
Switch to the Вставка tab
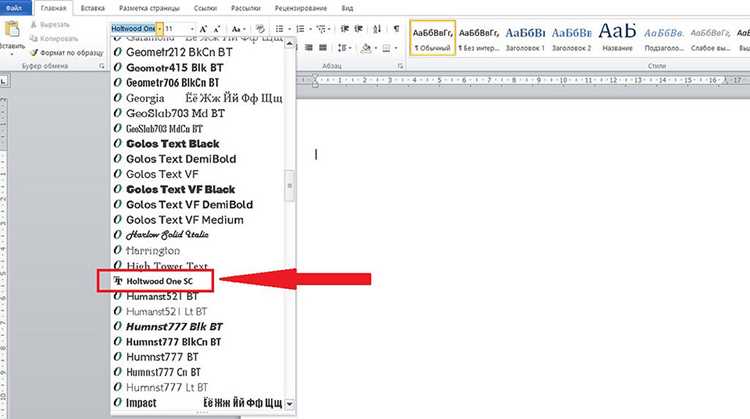[x=93, y=8]
